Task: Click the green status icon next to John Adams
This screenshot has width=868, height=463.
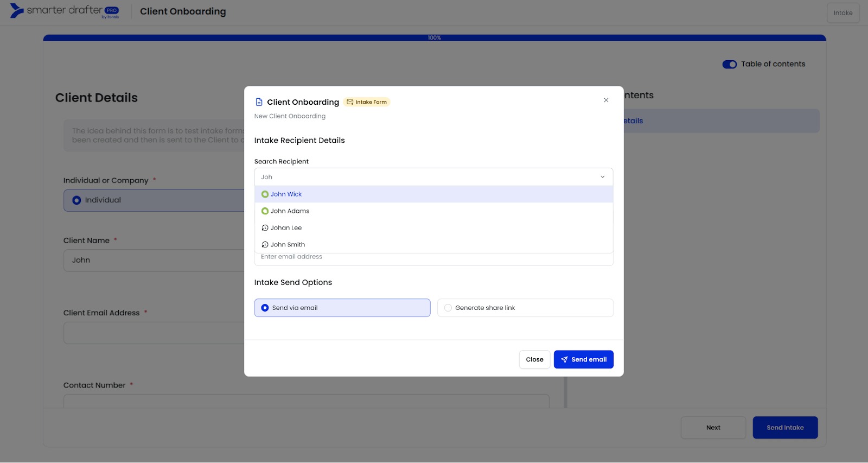Action: click(x=265, y=211)
